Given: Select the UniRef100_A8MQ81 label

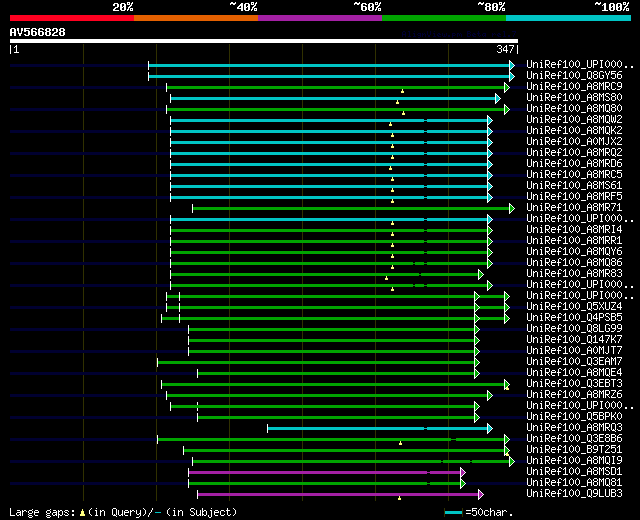Looking at the screenshot, I should (574, 483).
